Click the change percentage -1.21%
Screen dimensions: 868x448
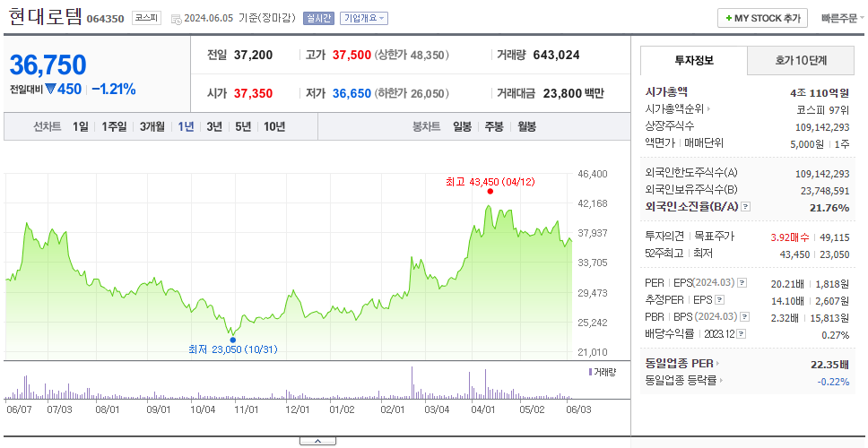tap(114, 89)
